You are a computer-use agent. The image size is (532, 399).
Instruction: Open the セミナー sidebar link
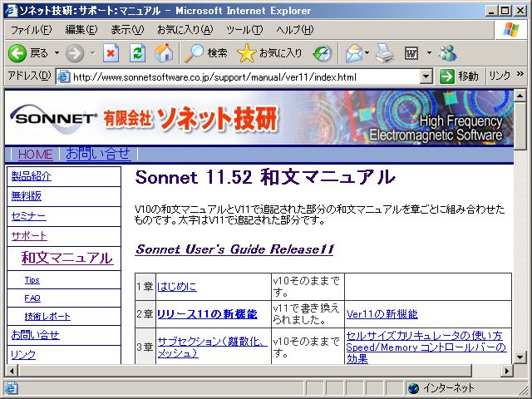(28, 216)
